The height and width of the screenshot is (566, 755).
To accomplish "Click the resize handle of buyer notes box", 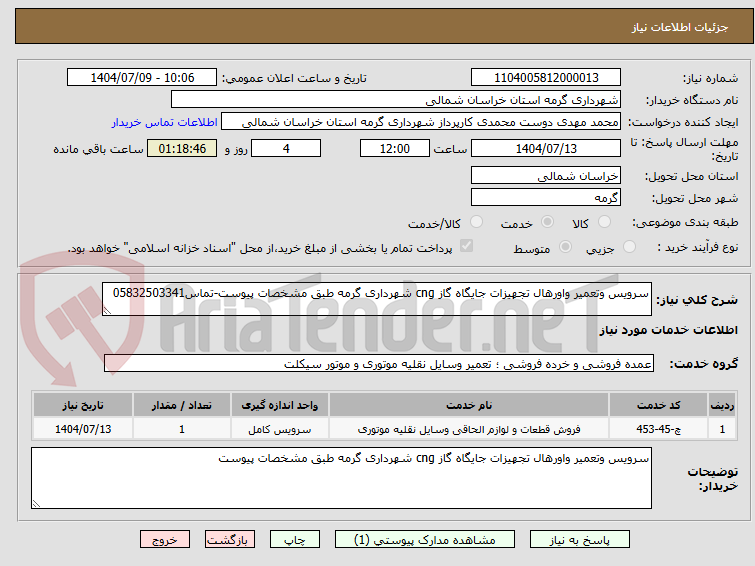I will (x=36, y=504).
